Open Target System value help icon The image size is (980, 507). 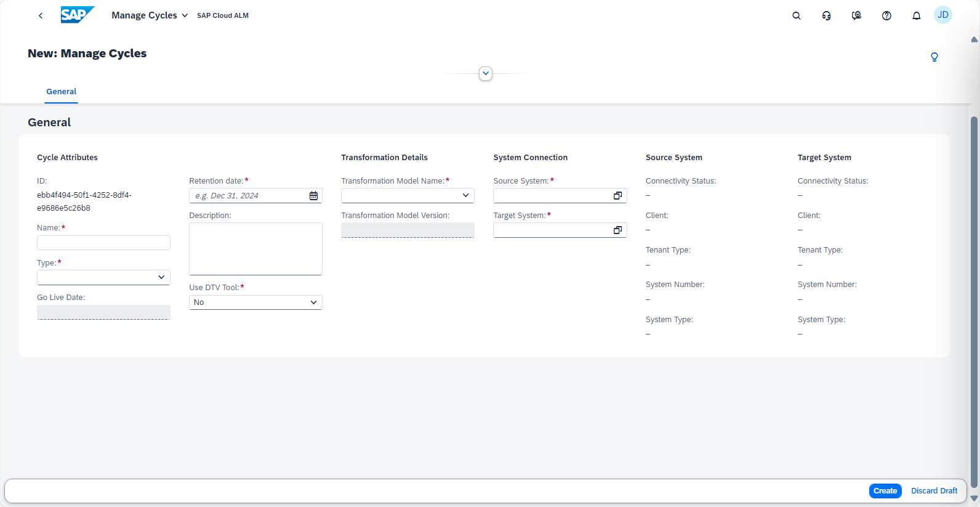coord(617,230)
